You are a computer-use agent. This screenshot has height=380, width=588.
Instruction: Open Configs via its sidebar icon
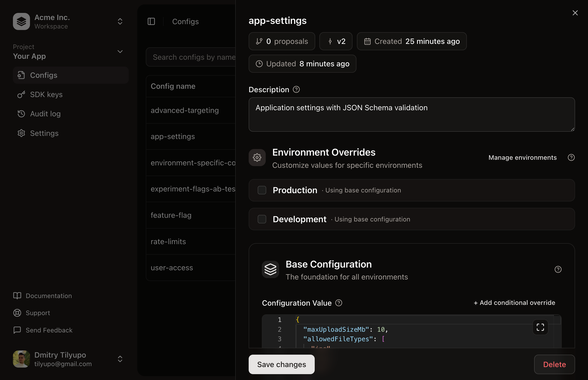(21, 75)
